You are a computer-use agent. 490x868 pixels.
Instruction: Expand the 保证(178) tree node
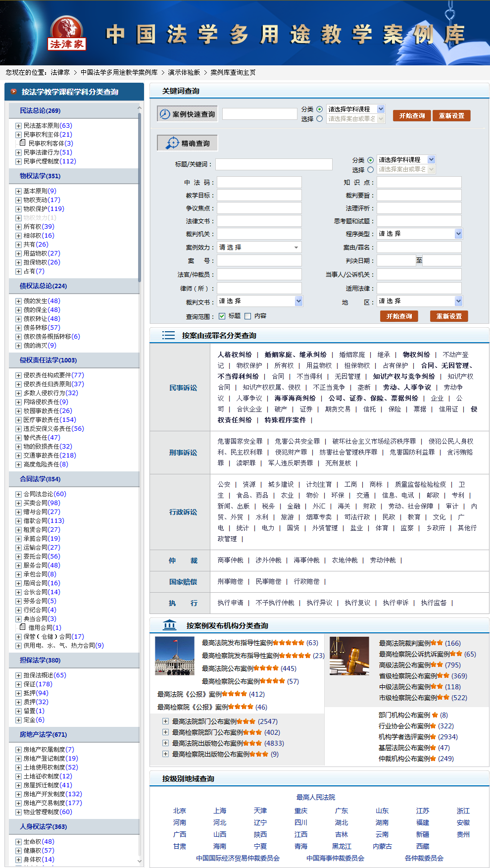click(18, 684)
